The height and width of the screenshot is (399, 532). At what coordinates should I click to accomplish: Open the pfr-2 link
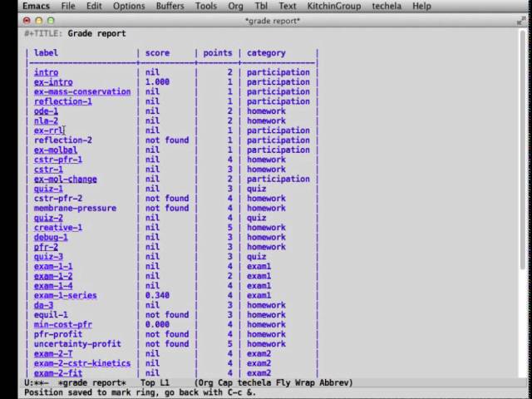[46, 247]
